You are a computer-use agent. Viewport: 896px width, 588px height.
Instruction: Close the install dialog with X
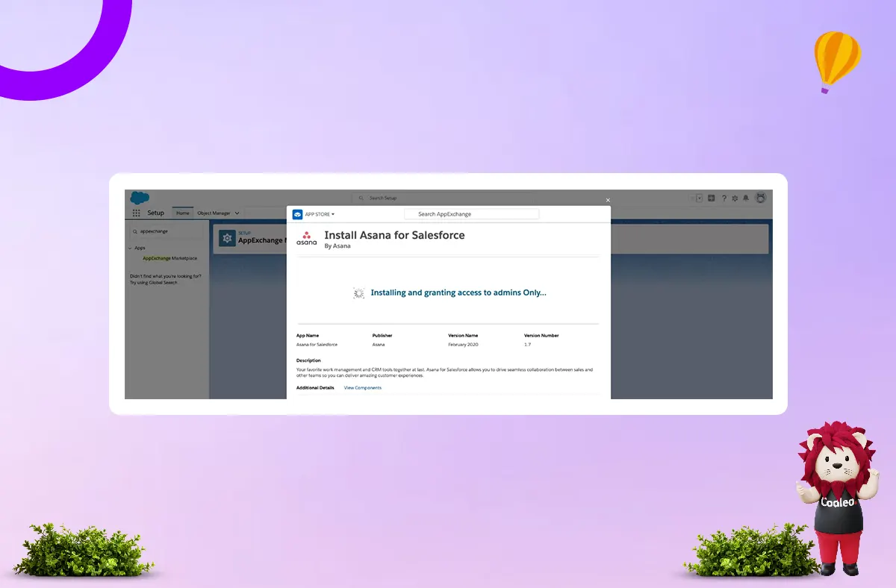[x=608, y=200]
